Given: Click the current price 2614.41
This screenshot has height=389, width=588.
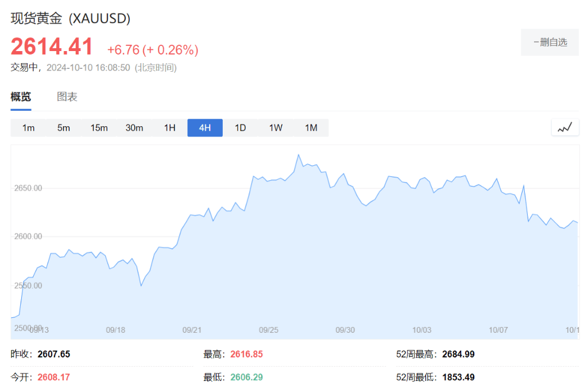Looking at the screenshot, I should point(52,46).
